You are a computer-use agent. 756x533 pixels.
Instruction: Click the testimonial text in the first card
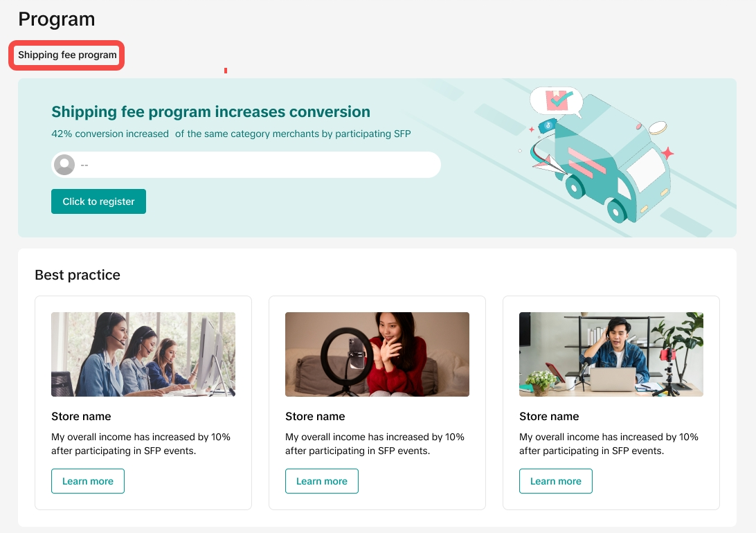[x=141, y=444]
